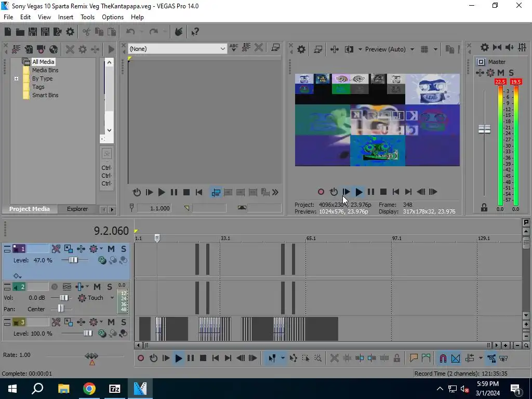Click the Get Media from web globe icon
The height and width of the screenshot is (399, 532).
click(x=54, y=49)
